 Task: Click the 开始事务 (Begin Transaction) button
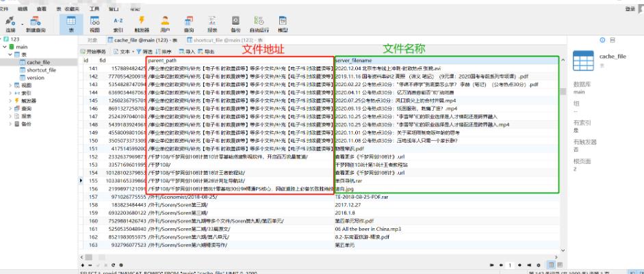coord(92,51)
